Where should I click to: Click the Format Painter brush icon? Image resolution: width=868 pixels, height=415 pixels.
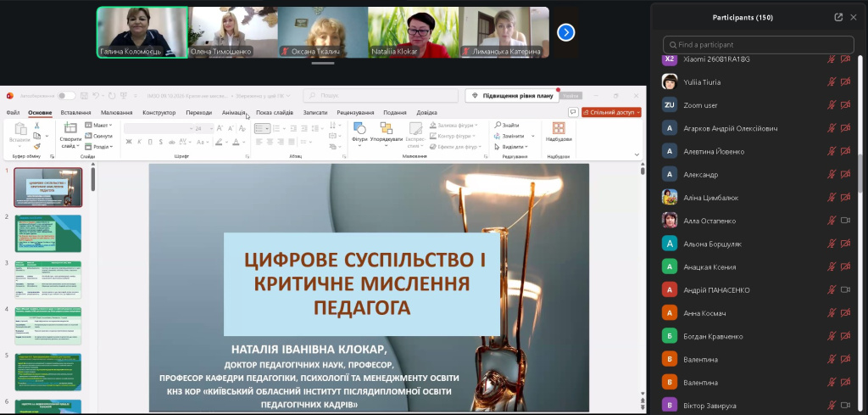(x=37, y=146)
